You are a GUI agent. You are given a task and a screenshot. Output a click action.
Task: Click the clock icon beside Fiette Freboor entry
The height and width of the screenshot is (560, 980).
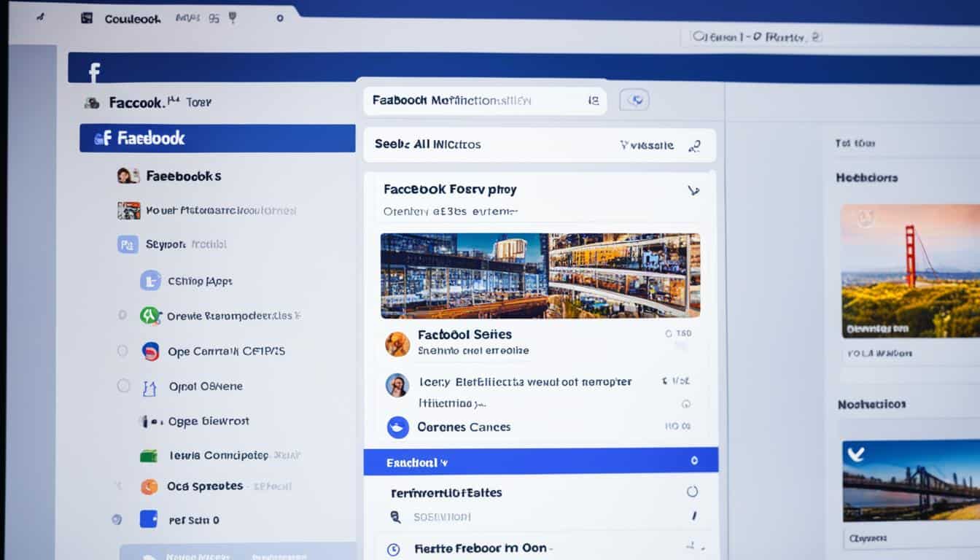point(392,548)
